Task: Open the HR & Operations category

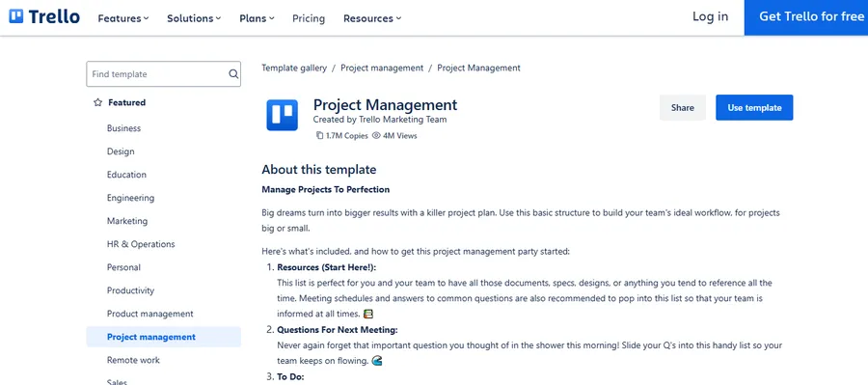Action: point(141,244)
